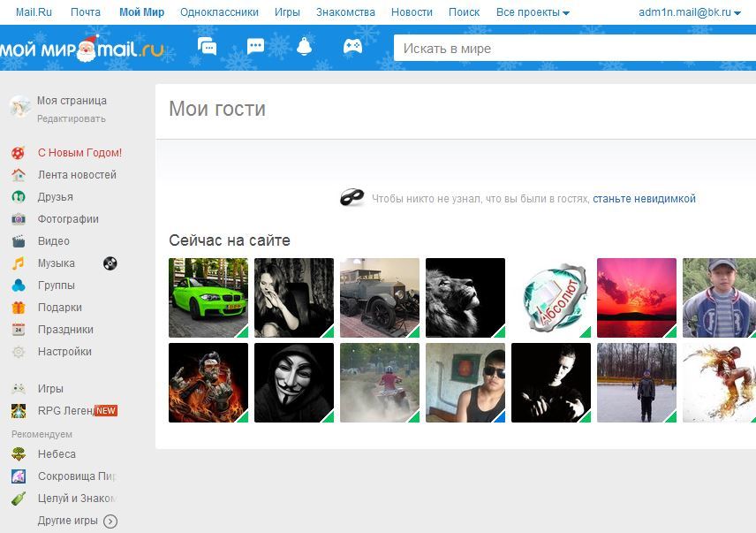
Task: Open Фотографии sidebar link
Action: pos(68,219)
